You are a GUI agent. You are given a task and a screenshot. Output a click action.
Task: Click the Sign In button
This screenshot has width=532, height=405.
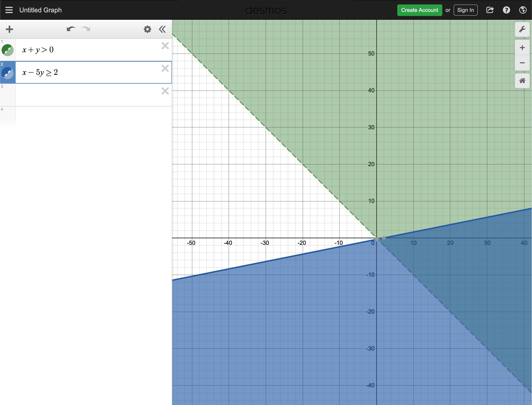point(465,10)
